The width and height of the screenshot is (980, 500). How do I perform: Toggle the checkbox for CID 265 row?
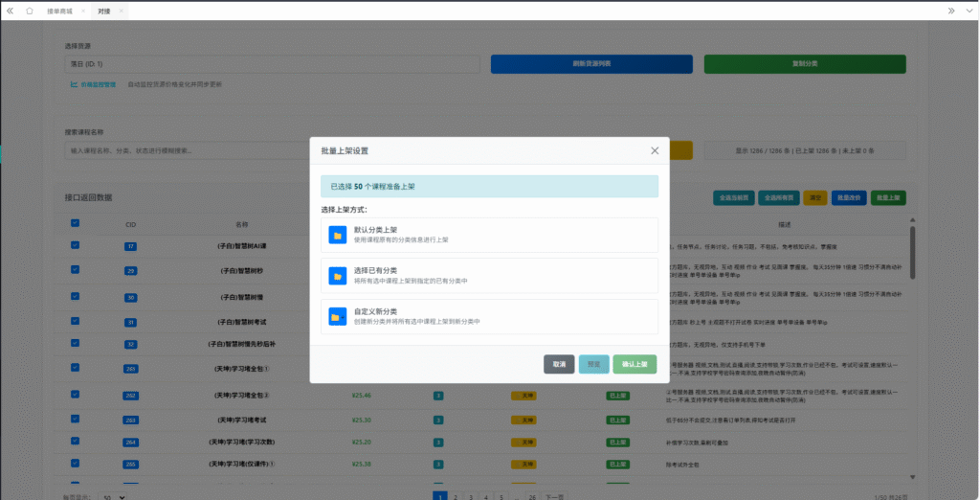pyautogui.click(x=76, y=463)
